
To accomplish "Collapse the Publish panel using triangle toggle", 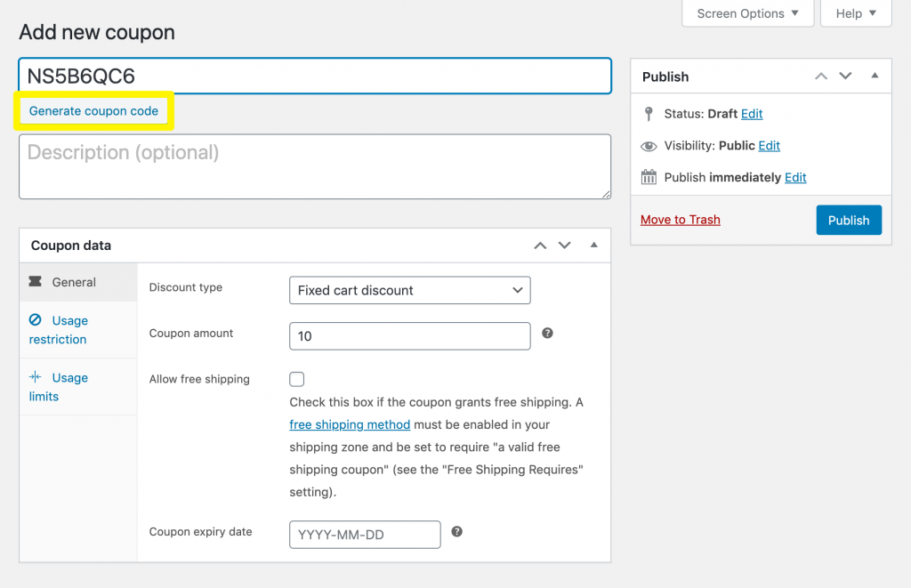I will pos(875,77).
